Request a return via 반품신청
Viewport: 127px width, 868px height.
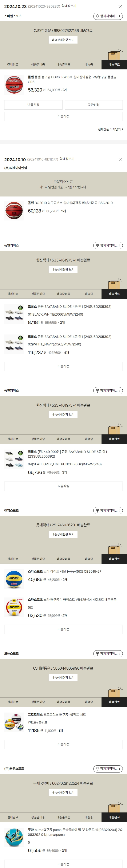[x=33, y=105]
